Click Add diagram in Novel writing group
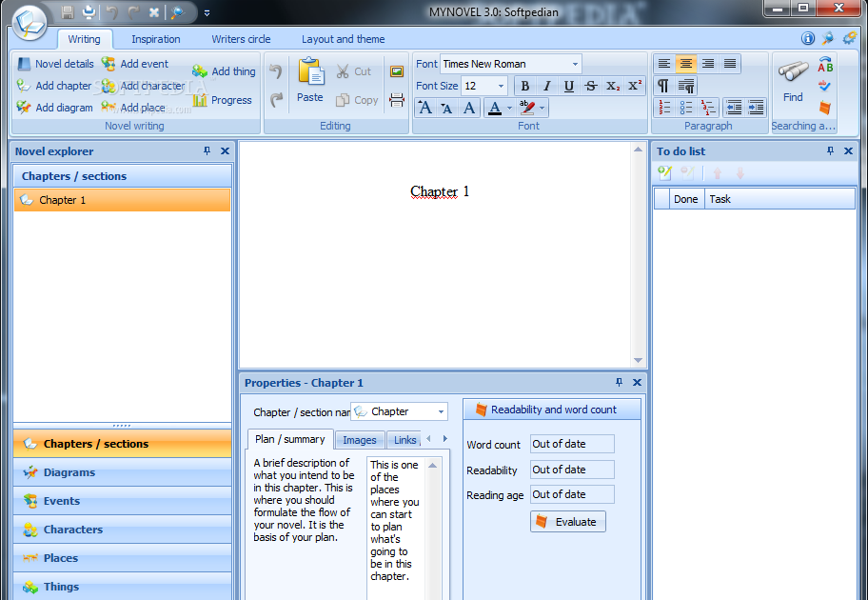The width and height of the screenshot is (868, 600). 55,108
